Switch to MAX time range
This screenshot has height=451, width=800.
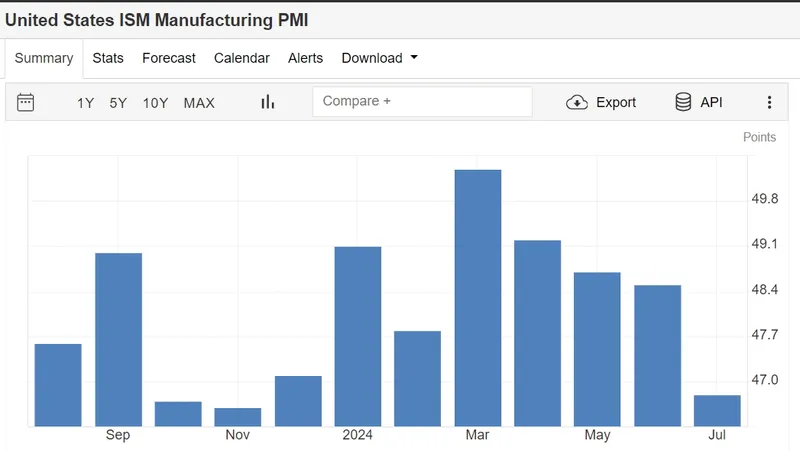pos(199,102)
